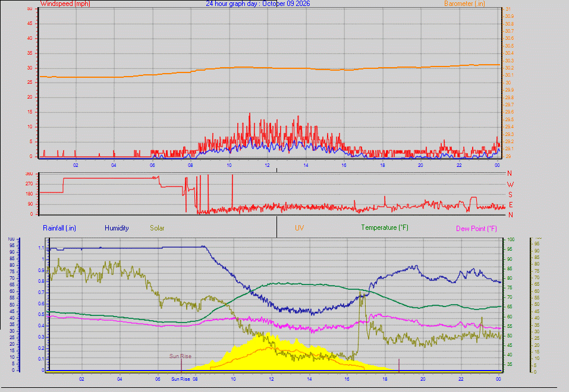569x392 pixels.
Task: Click hour "20" on the lower chart time axis
Action: [423, 379]
